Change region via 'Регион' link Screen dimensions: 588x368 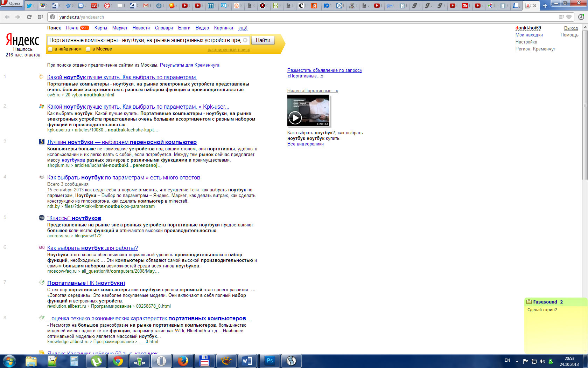point(523,49)
